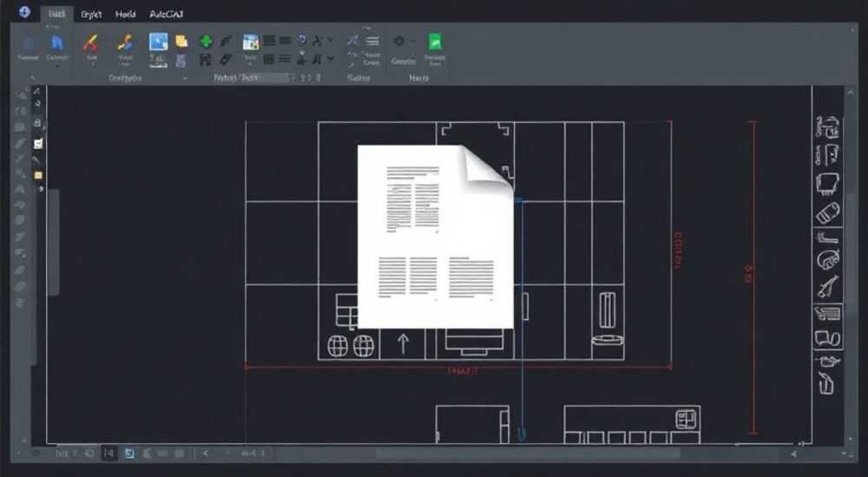Toggle the highlighted dark status bar button

tap(109, 454)
